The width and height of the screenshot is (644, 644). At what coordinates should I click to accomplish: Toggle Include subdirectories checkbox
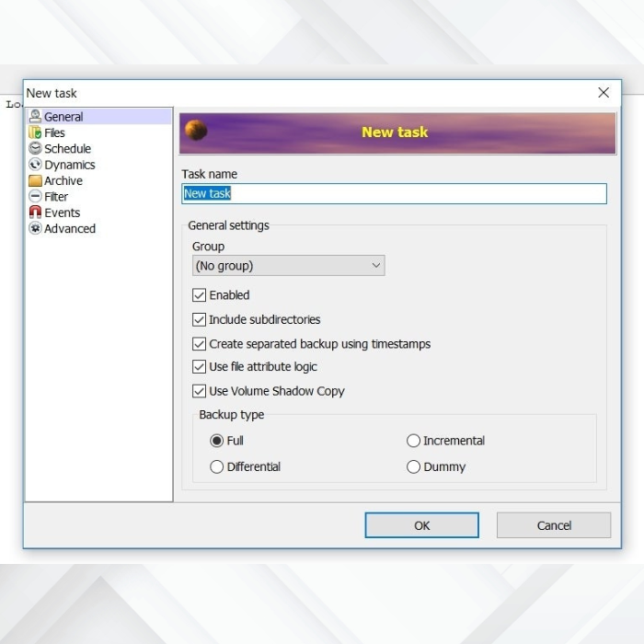coord(200,319)
